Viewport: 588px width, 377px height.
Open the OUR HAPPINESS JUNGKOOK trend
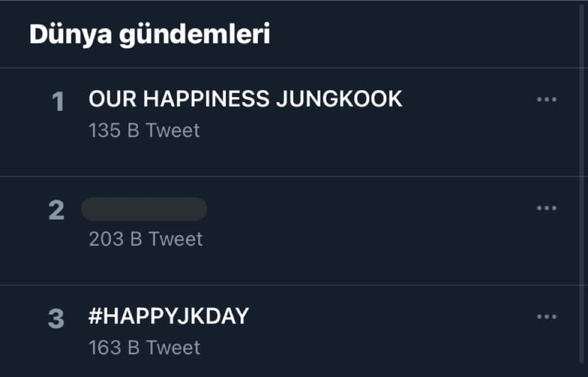pos(245,99)
